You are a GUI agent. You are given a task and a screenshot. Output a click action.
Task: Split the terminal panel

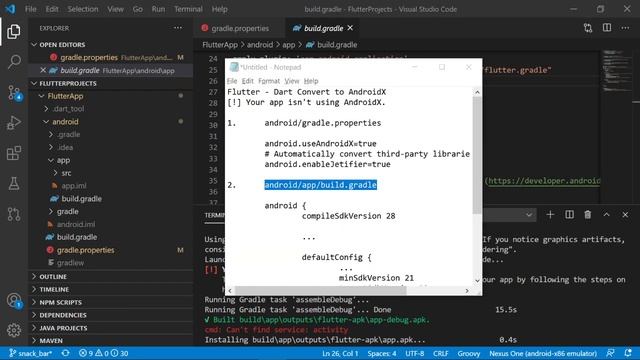click(569, 215)
